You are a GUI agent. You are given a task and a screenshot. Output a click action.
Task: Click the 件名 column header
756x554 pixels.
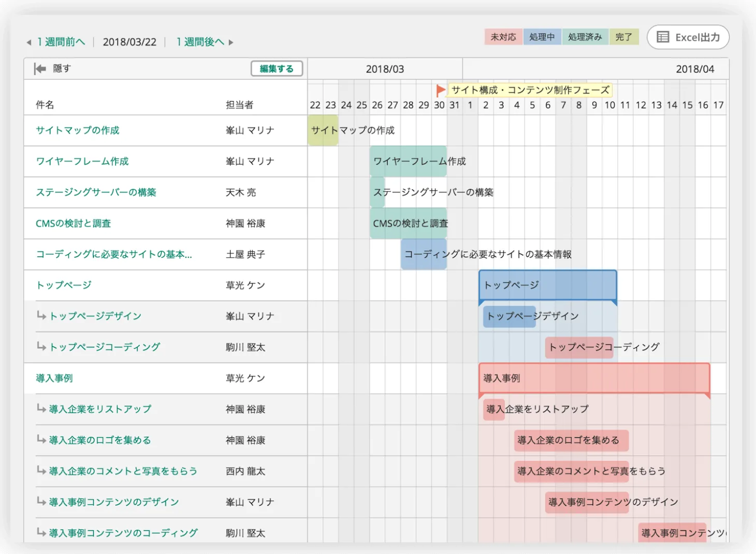tap(45, 105)
